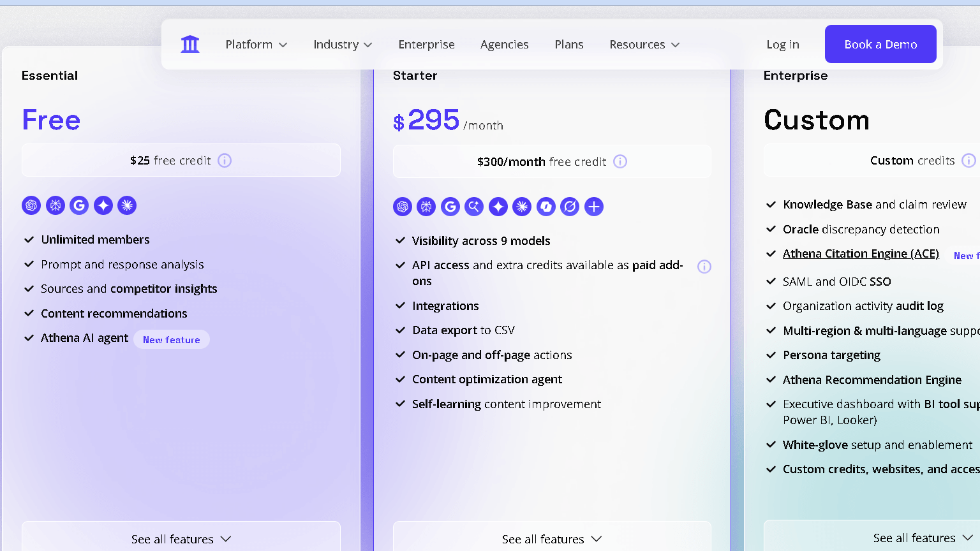
Task: Click ChatGPT icon in Starter plan
Action: click(x=403, y=207)
